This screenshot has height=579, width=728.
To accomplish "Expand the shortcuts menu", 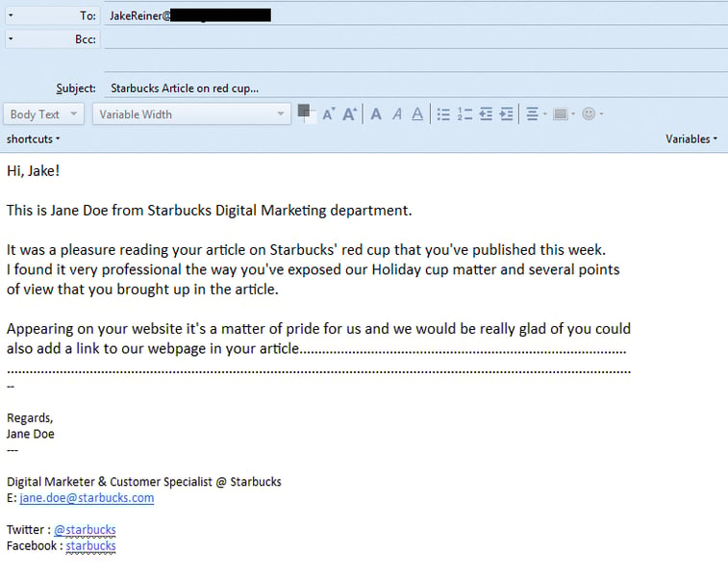I will 33,139.
